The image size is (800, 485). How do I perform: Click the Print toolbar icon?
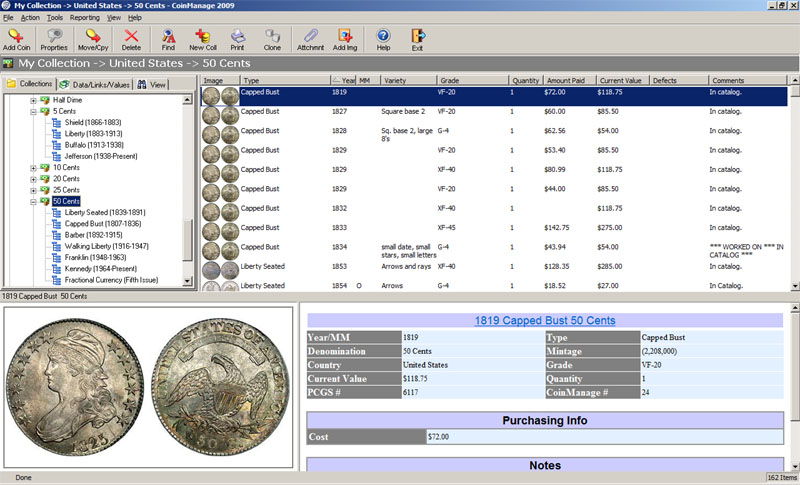click(237, 39)
